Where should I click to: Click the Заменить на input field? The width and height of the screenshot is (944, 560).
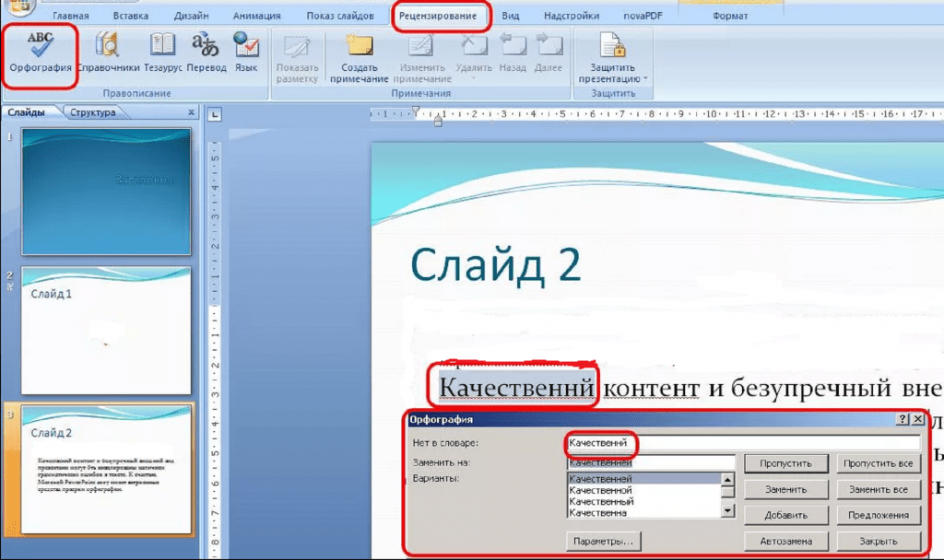click(652, 462)
